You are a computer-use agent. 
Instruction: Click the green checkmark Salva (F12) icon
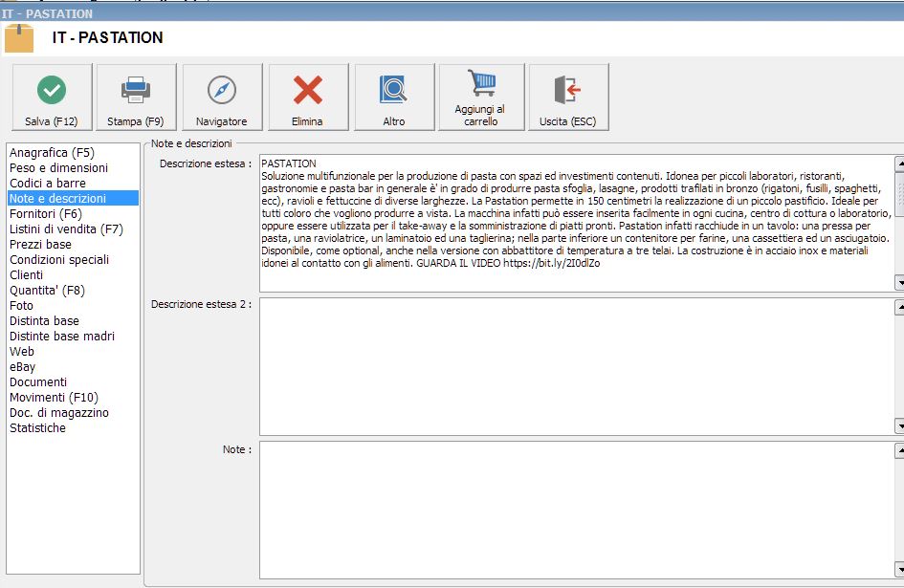(x=52, y=90)
